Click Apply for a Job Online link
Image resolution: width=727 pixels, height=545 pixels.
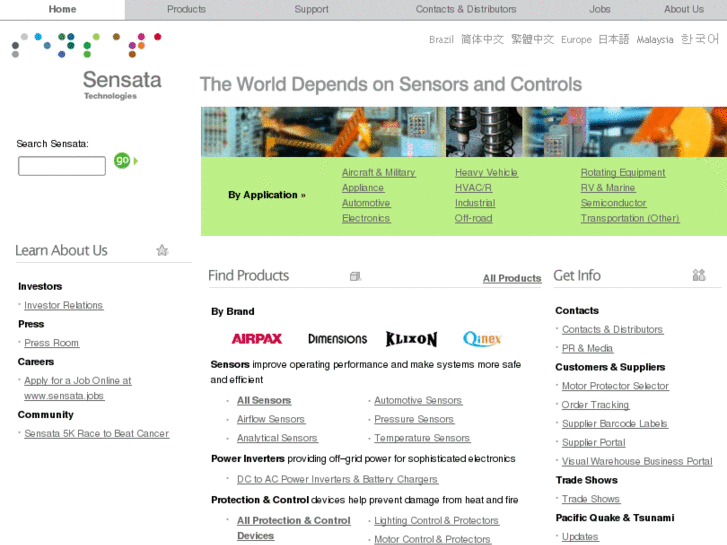[x=78, y=388]
